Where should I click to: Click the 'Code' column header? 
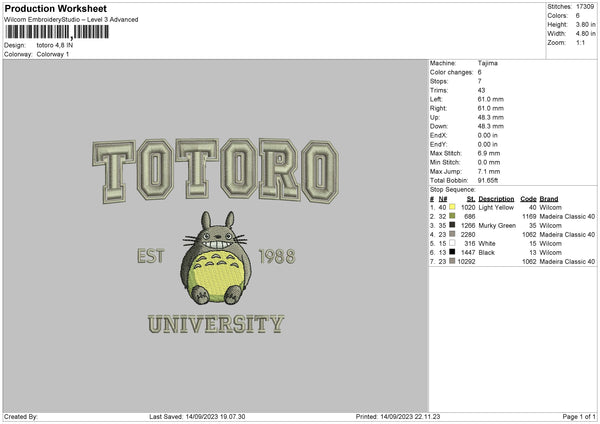tap(528, 199)
